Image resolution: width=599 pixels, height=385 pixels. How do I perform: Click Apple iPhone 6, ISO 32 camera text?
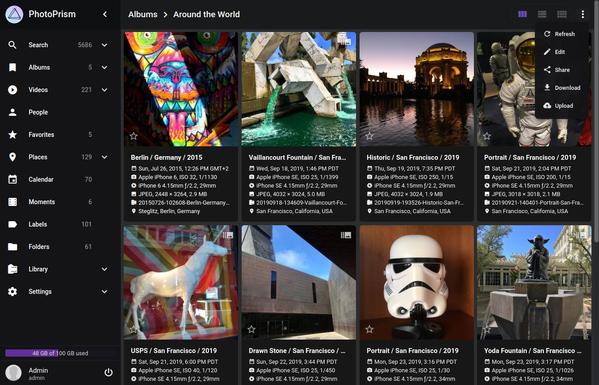click(178, 177)
